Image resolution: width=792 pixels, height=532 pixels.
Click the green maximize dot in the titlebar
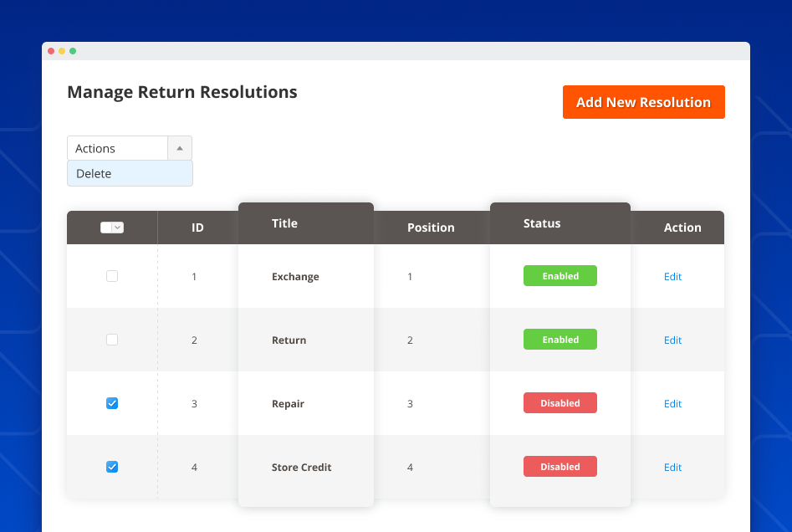click(74, 50)
